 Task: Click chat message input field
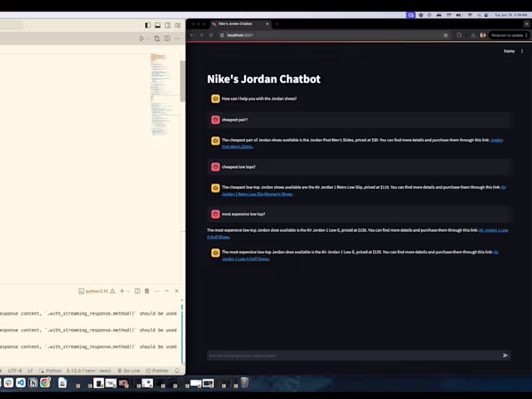click(x=353, y=355)
